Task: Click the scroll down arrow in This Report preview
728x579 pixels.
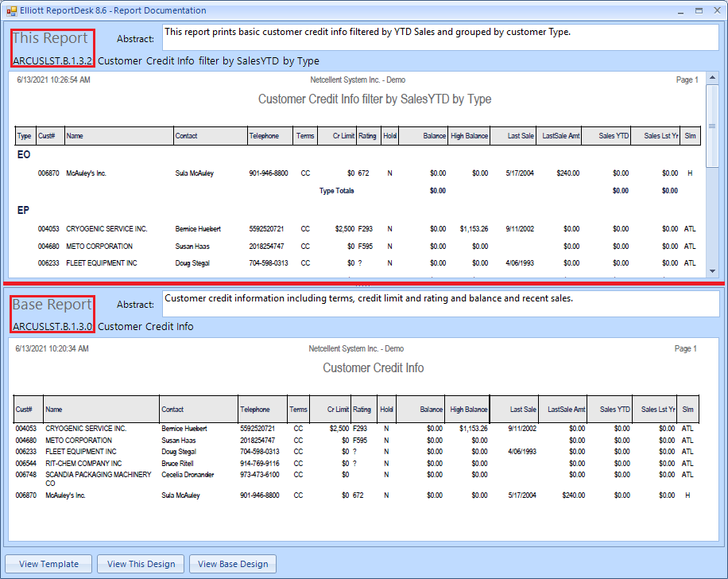Action: click(x=712, y=270)
